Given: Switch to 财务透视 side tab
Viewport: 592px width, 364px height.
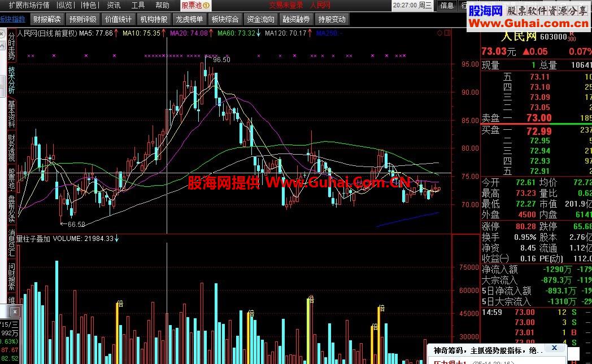Looking at the screenshot, I should (11, 147).
